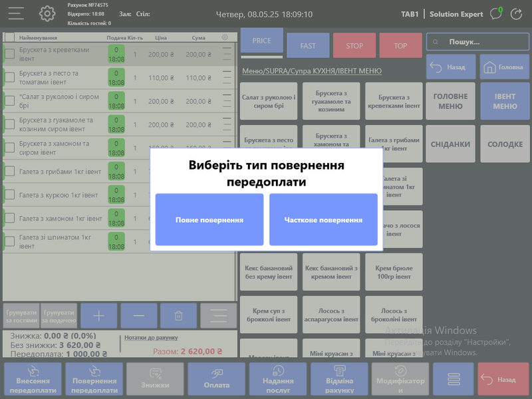Open the order table column settings gear

(224, 38)
